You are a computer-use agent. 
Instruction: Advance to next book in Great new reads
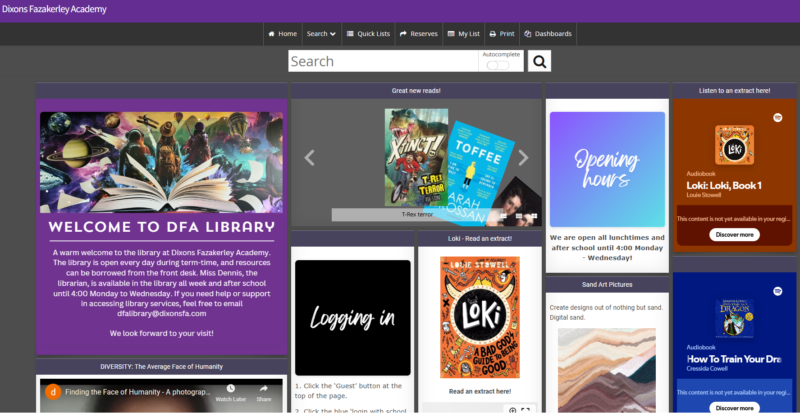tap(523, 157)
